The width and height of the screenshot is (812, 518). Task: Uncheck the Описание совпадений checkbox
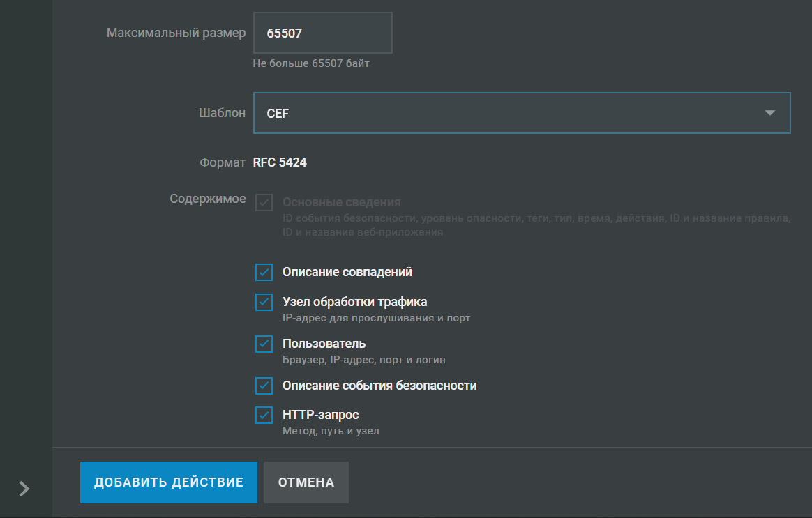pos(264,272)
